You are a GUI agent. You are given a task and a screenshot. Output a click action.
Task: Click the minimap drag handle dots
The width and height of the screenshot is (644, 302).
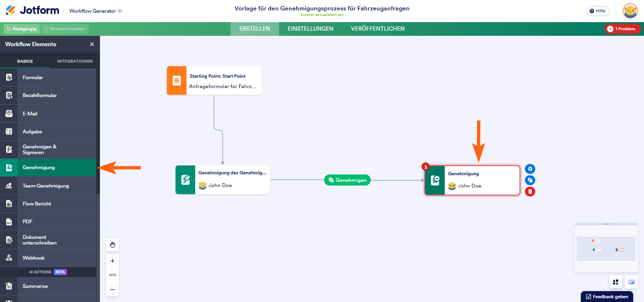pyautogui.click(x=606, y=224)
